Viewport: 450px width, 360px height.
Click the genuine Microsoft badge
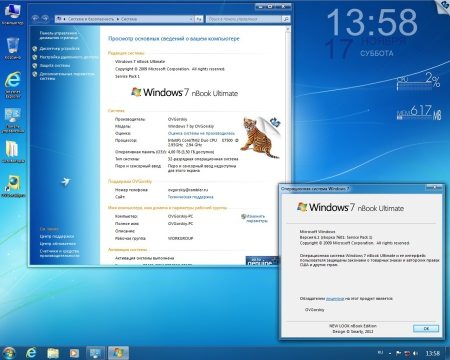262,261
